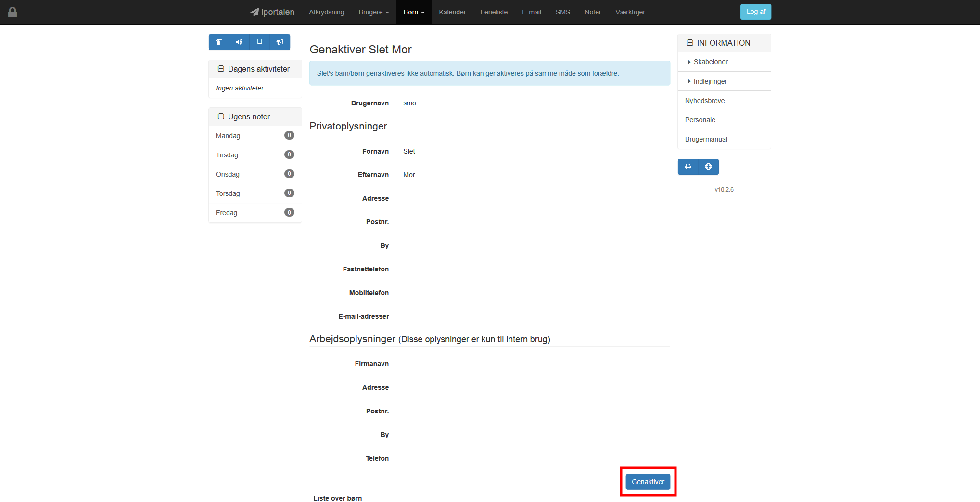Click the username value 'smo'
Viewport: 980px width, 502px height.
[409, 103]
